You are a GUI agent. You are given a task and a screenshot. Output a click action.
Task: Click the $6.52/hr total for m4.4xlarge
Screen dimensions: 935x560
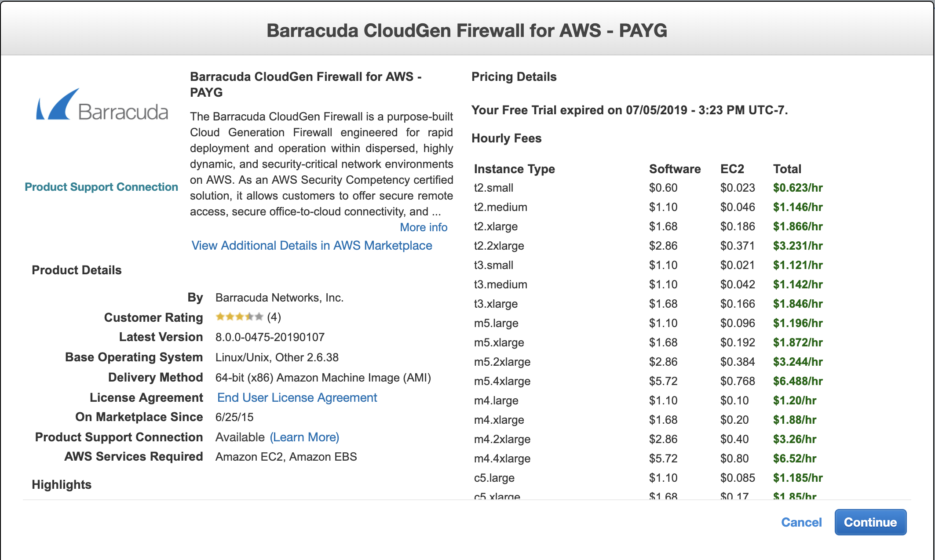(x=794, y=458)
